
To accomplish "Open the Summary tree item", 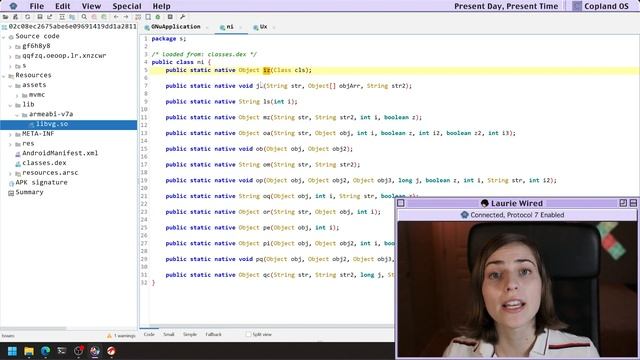I will tap(29, 192).
